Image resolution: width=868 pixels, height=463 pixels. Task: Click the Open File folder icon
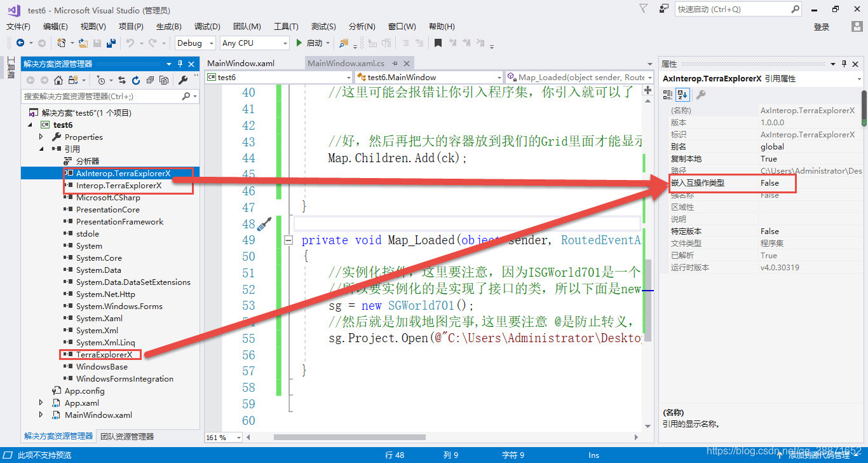(x=83, y=43)
